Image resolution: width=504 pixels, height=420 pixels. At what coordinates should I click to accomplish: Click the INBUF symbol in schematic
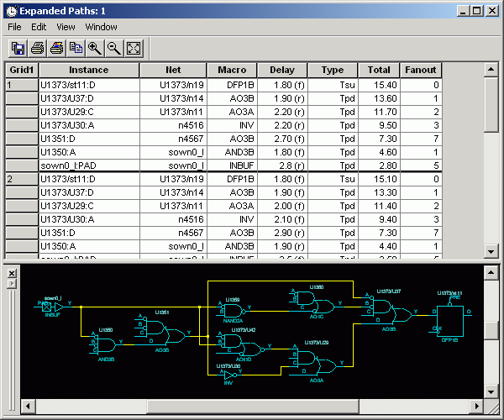52,307
